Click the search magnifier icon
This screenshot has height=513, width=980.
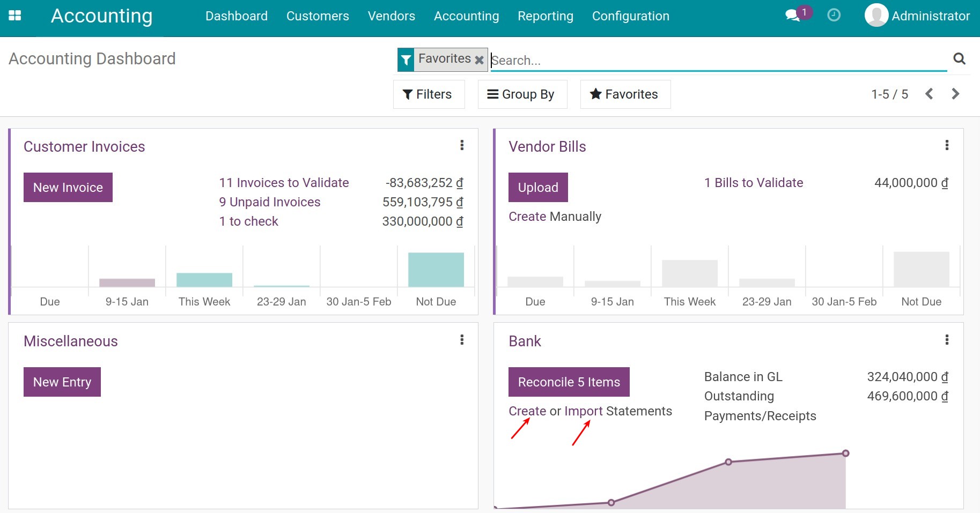tap(960, 59)
